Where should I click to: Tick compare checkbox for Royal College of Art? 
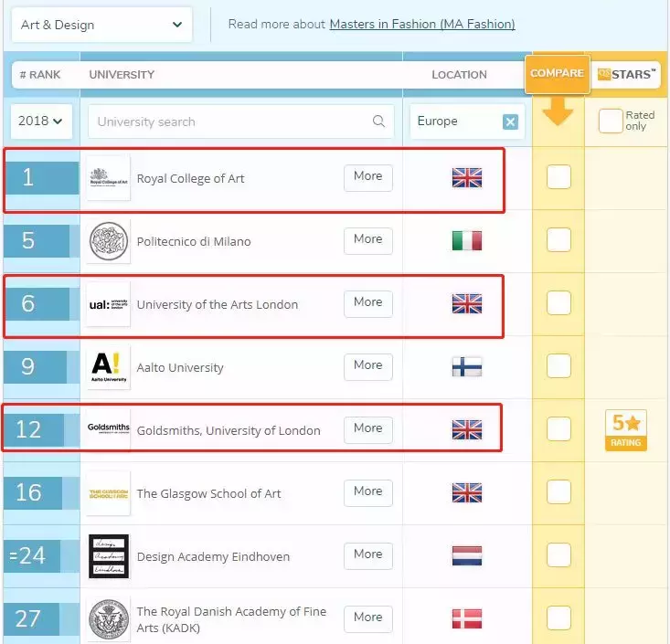pos(558,176)
